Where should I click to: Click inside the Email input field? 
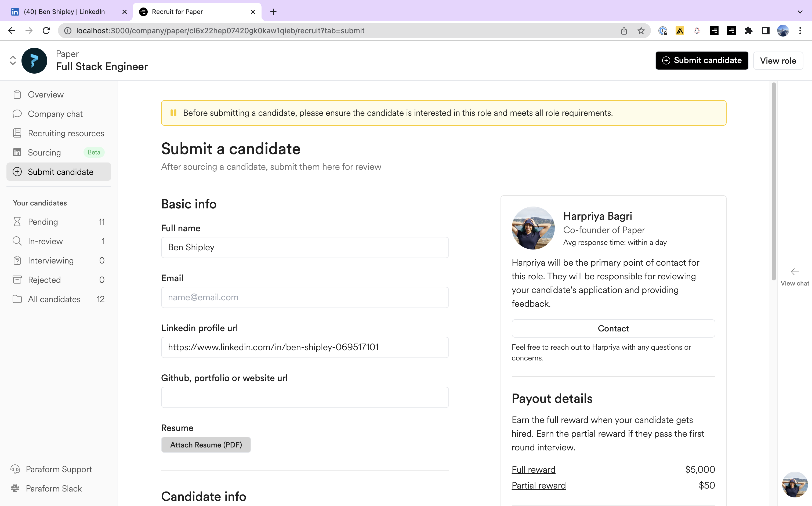pyautogui.click(x=305, y=297)
